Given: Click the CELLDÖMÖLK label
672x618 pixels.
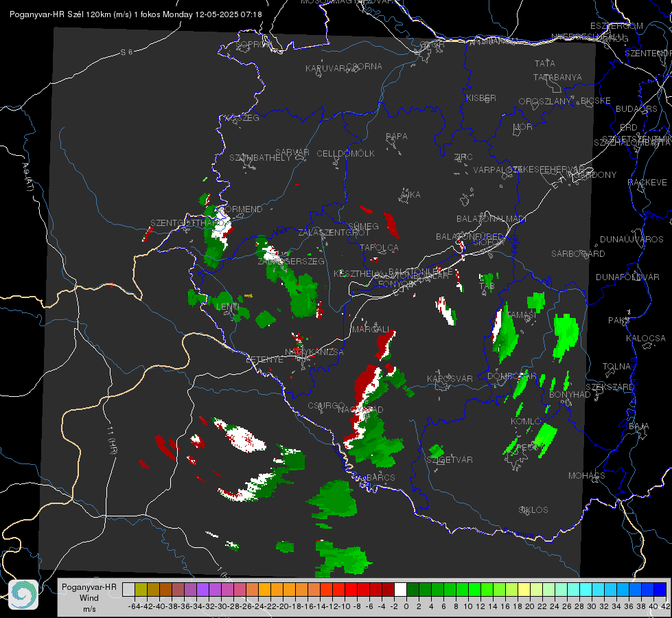Looking at the screenshot, I should (345, 154).
